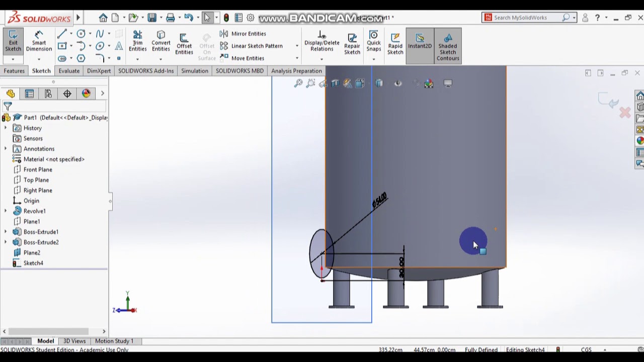Open the Options gear icon
The width and height of the screenshot is (644, 362).
click(x=251, y=18)
